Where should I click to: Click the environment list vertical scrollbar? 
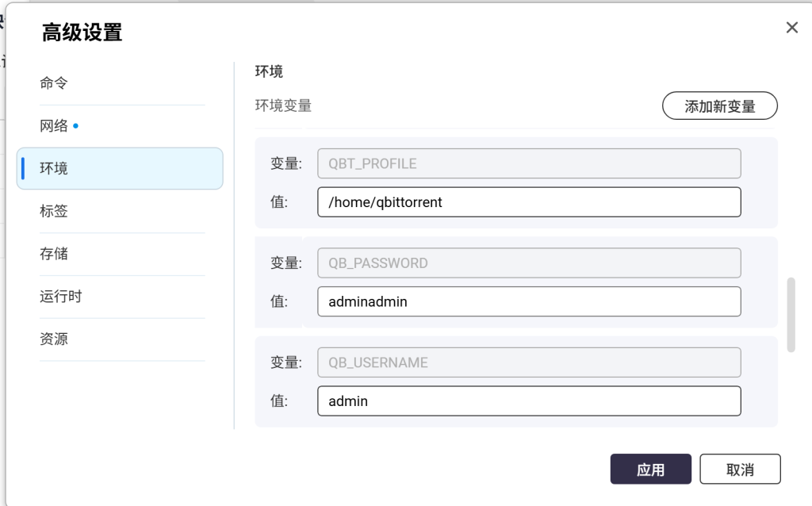click(791, 314)
